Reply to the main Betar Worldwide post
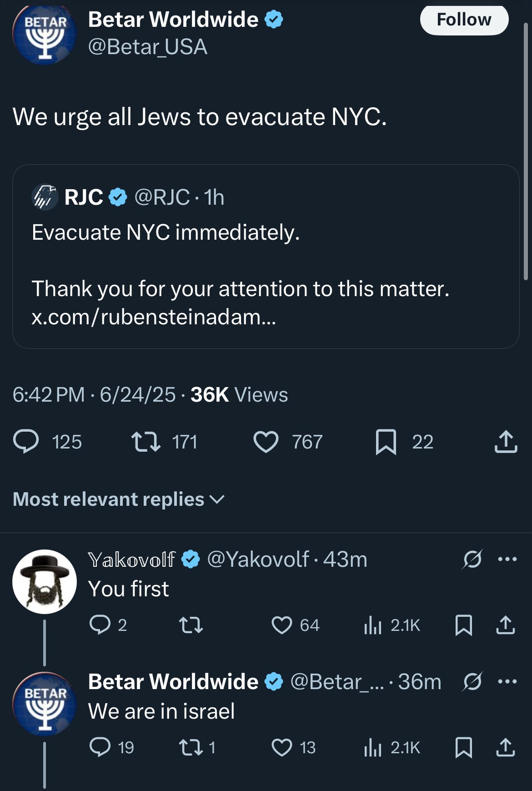 click(x=26, y=442)
